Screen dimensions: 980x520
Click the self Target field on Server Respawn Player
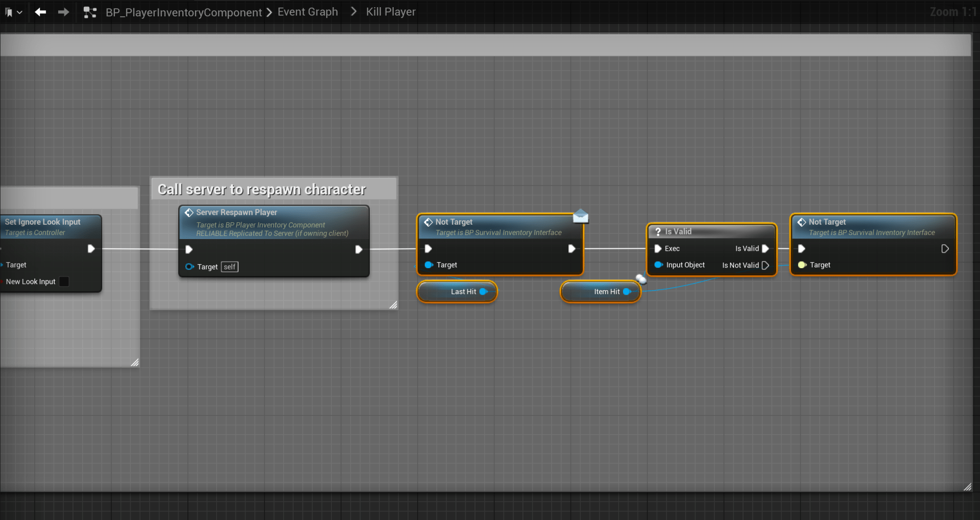click(x=230, y=267)
